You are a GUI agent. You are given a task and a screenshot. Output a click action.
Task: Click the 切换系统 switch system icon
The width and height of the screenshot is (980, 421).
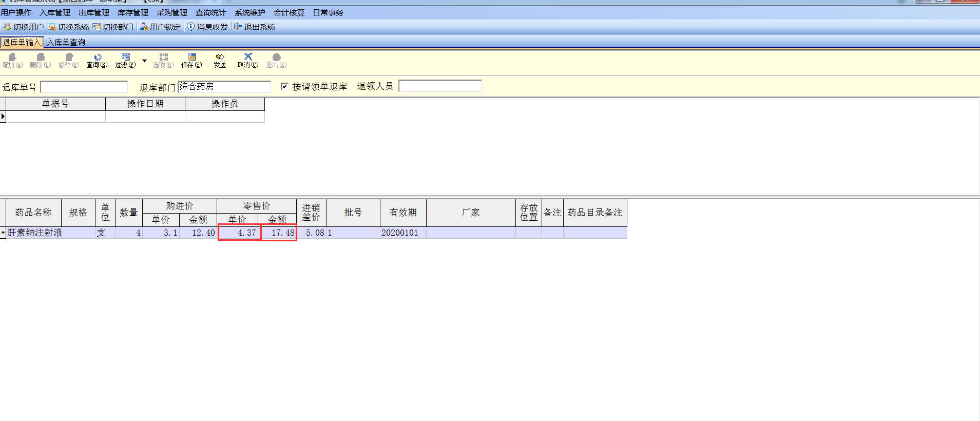pyautogui.click(x=52, y=27)
